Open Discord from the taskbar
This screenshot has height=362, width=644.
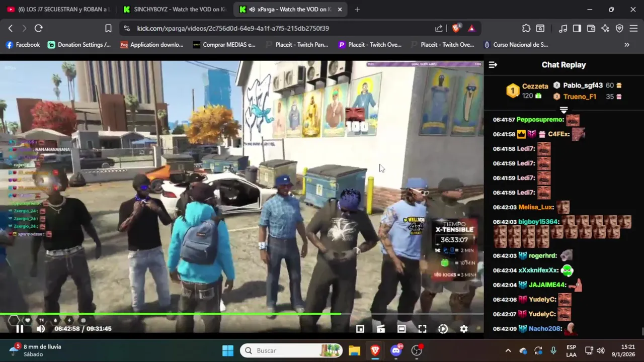coord(396,350)
